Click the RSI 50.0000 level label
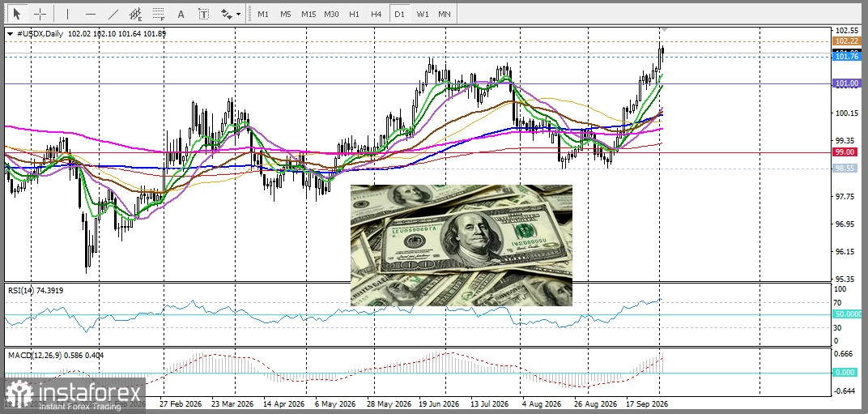The width and height of the screenshot is (868, 414). (x=846, y=314)
